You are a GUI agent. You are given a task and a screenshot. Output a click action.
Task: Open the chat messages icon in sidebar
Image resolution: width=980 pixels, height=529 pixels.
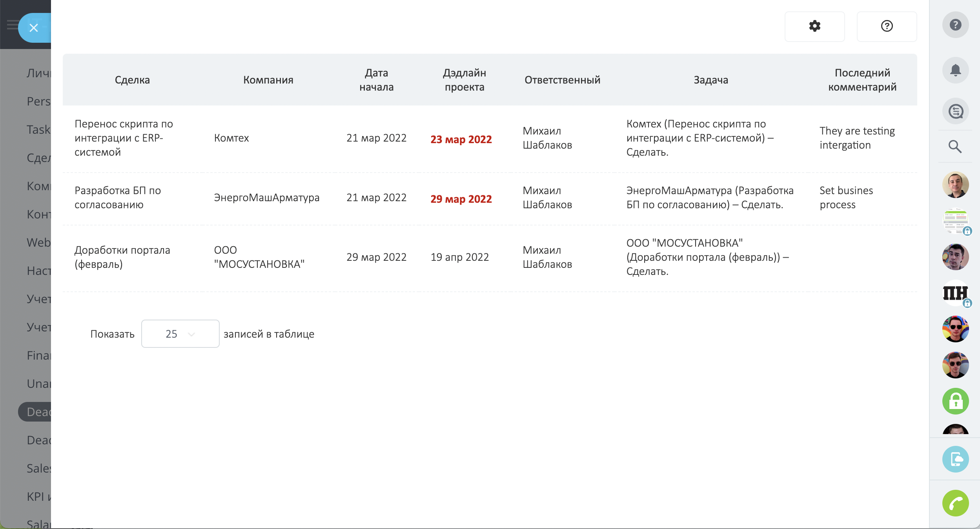click(x=955, y=111)
